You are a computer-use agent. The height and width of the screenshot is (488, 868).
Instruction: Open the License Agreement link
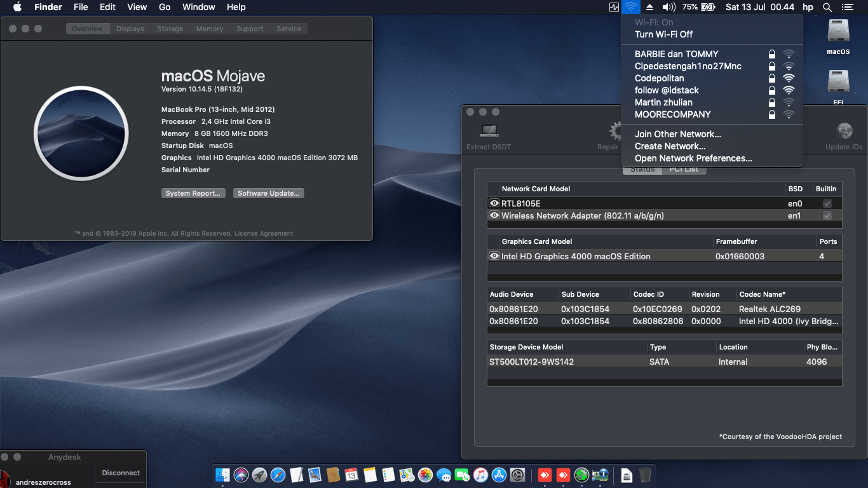click(x=264, y=234)
